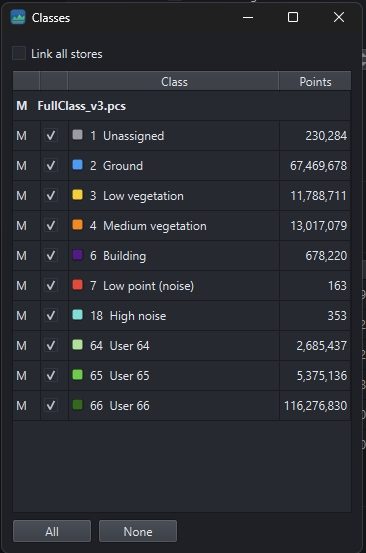Image resolution: width=366 pixels, height=553 pixels.
Task: Click the Classes app icon in title bar
Action: click(18, 17)
